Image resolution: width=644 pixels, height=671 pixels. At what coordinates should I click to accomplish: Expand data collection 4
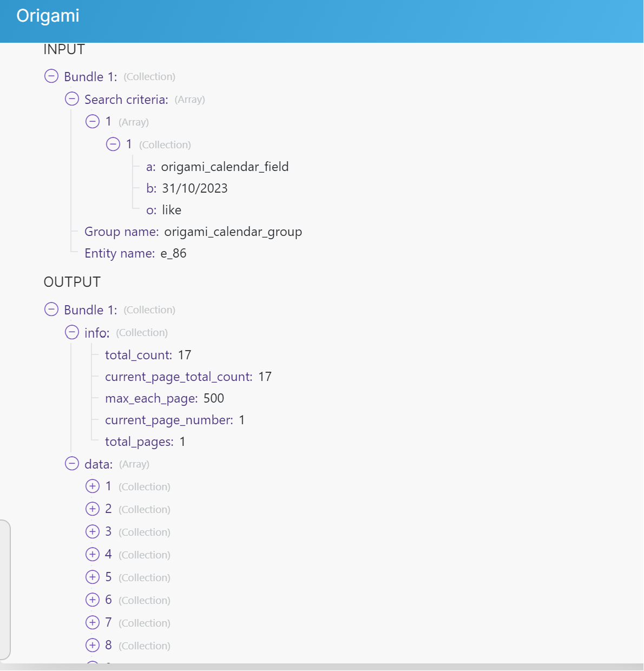pyautogui.click(x=93, y=554)
